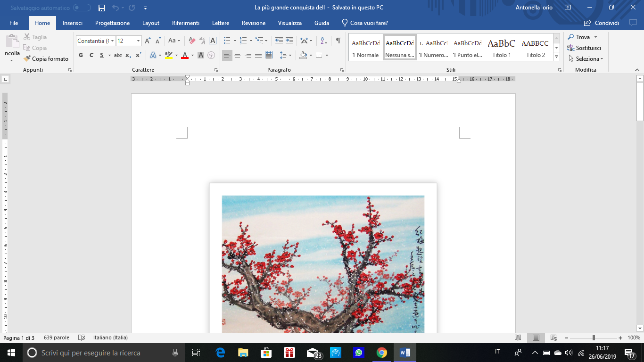The width and height of the screenshot is (644, 362).
Task: Apply a character border with the boxed A icon
Action: point(213,41)
